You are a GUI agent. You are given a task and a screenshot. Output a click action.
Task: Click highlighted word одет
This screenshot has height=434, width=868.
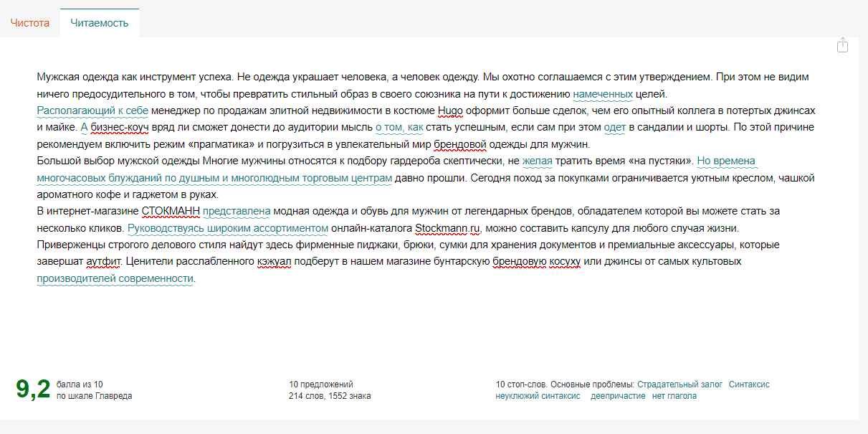pyautogui.click(x=615, y=128)
